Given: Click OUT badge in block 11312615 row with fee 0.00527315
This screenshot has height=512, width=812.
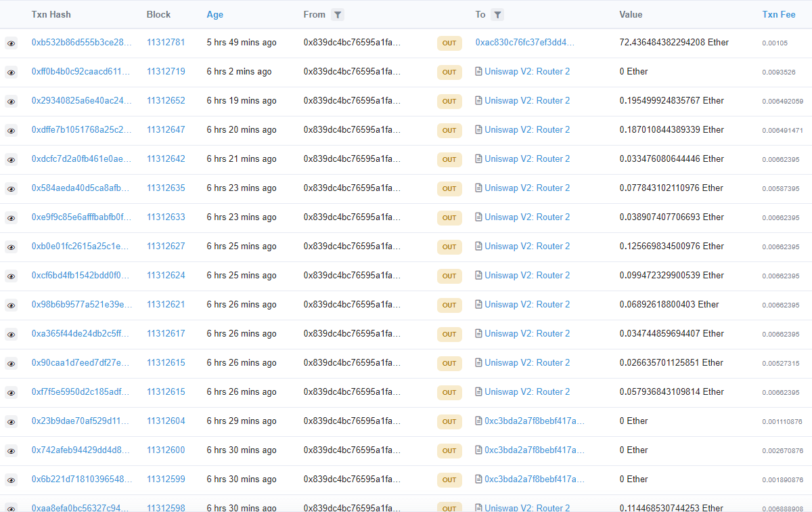Looking at the screenshot, I should point(449,363).
